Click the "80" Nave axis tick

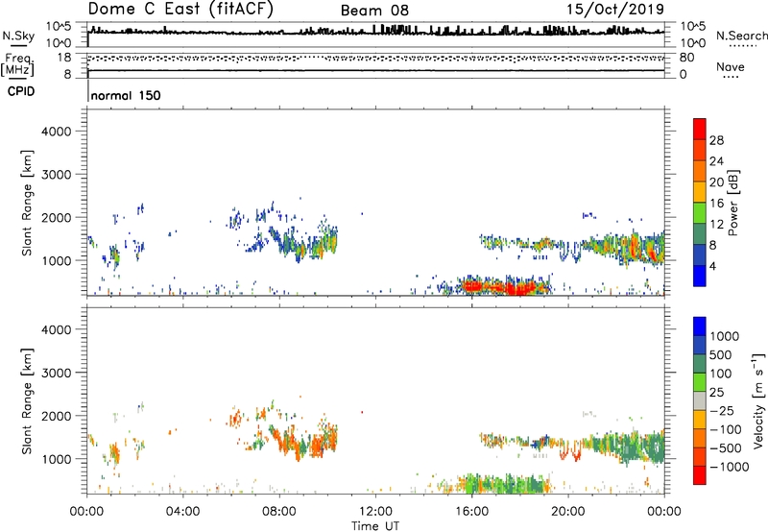pyautogui.click(x=686, y=58)
